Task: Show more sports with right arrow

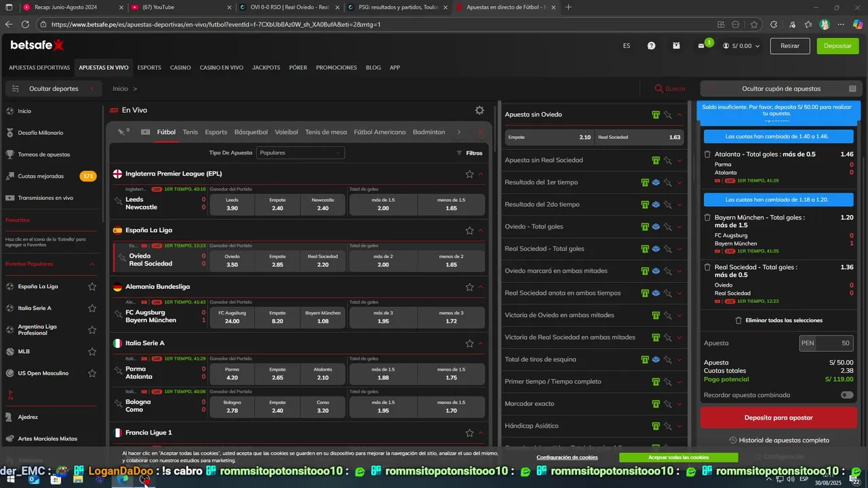Action: point(458,132)
